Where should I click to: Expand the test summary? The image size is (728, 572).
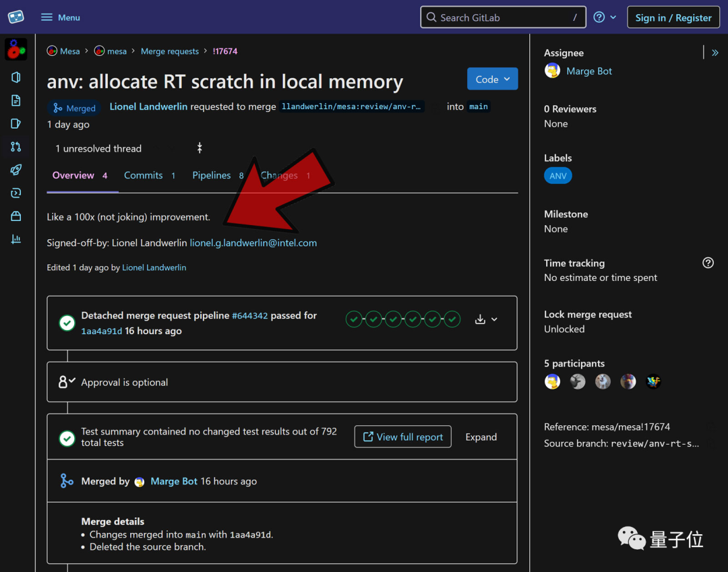coord(481,437)
